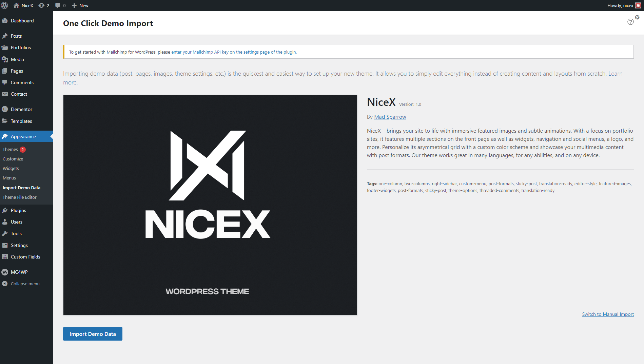Click the Pages icon in sidebar
644x364 pixels.
(5, 71)
